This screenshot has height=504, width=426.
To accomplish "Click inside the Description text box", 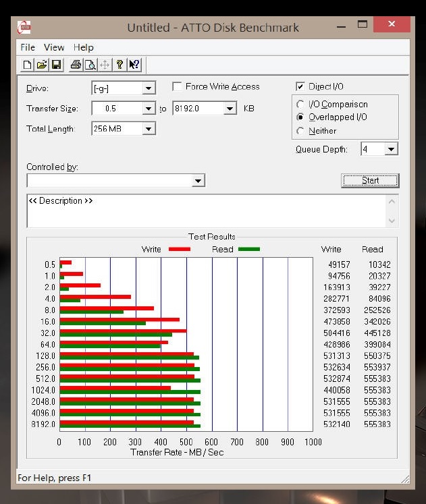I will click(x=207, y=211).
